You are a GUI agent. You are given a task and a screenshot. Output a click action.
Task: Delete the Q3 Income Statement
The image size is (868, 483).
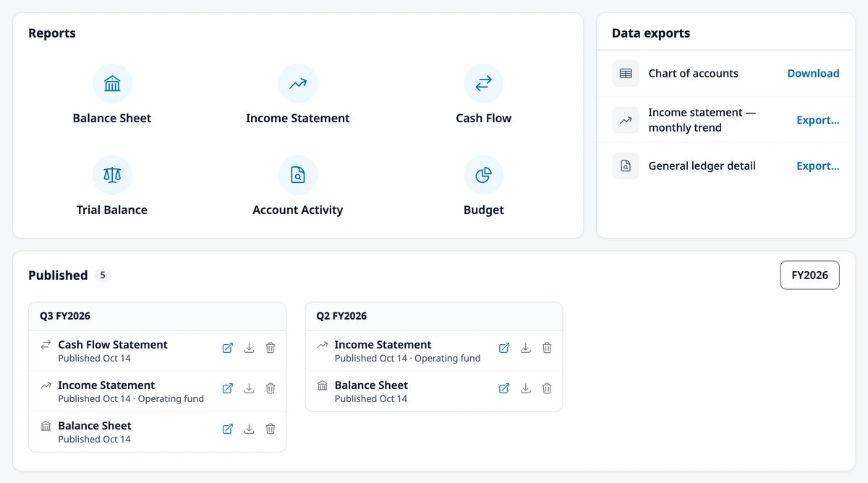coord(271,388)
